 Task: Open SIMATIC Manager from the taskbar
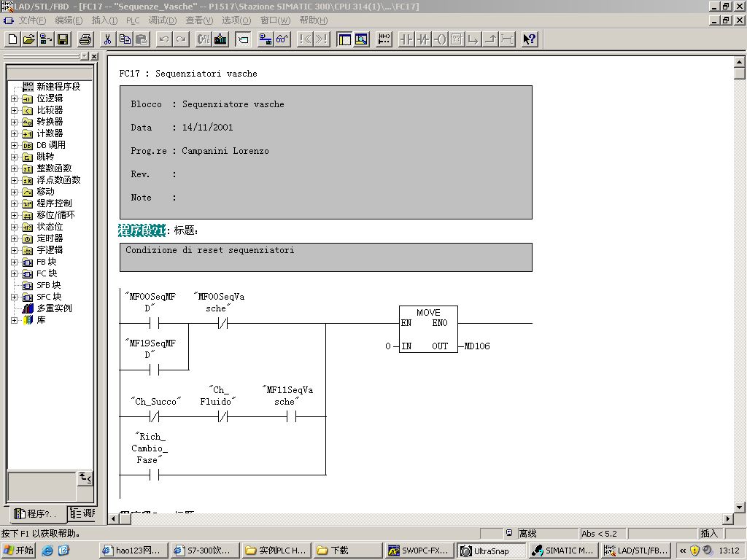[563, 551]
